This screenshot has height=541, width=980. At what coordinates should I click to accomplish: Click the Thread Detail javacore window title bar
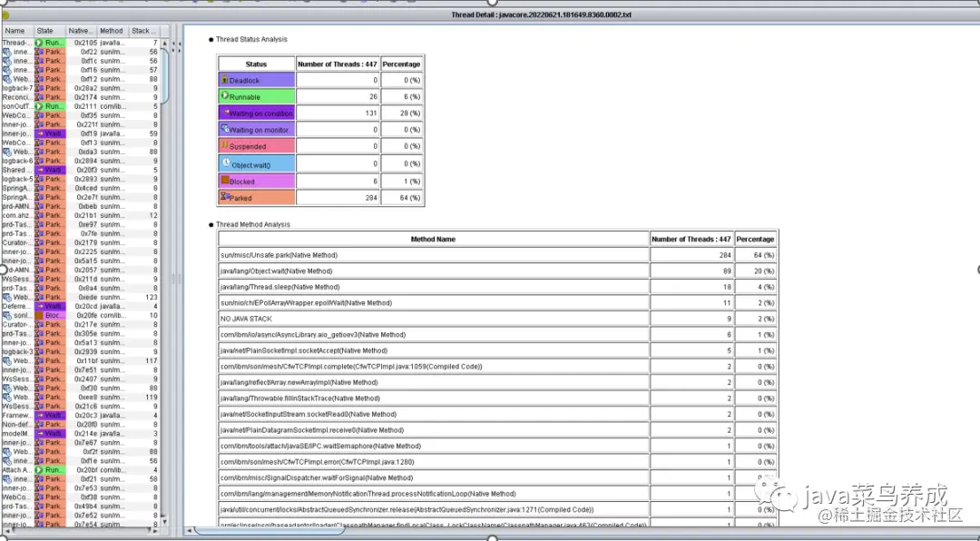pos(490,15)
